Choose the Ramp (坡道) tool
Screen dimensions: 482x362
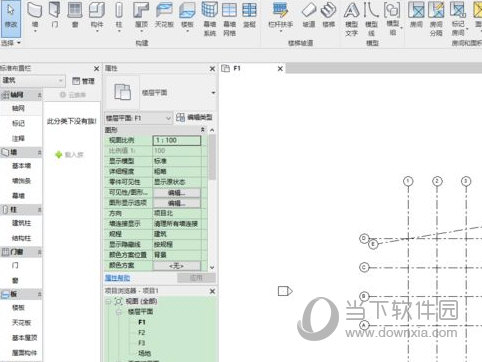(x=309, y=15)
